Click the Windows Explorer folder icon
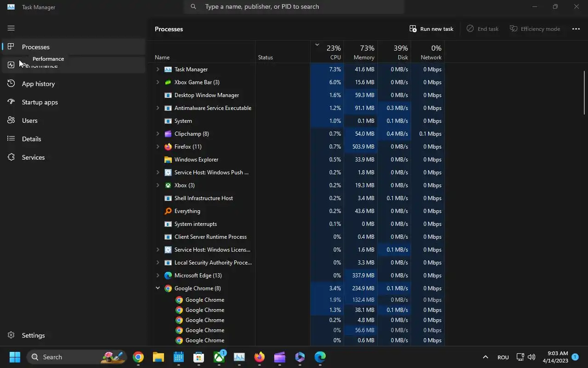This screenshot has width=588, height=368. 168,160
